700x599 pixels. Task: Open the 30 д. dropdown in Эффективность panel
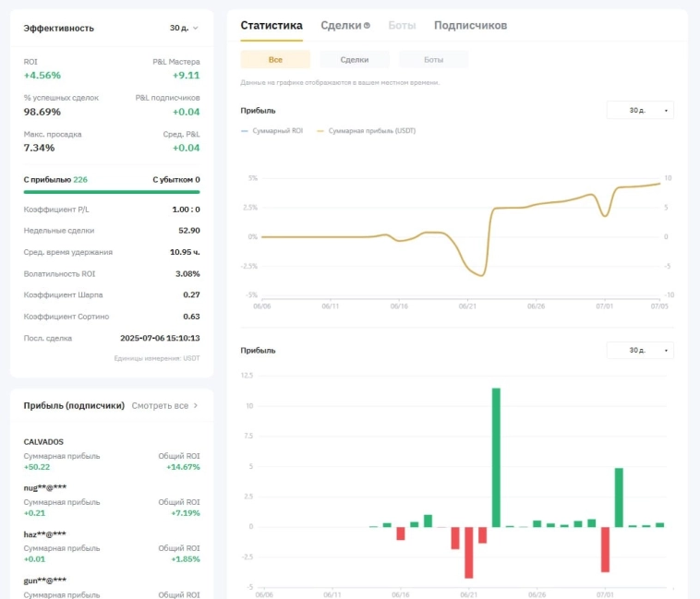coord(184,28)
